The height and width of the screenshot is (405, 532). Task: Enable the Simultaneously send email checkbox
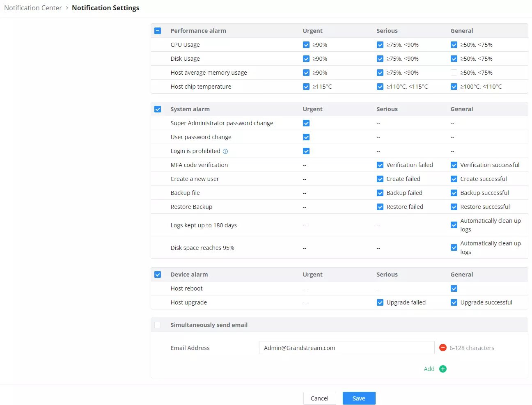(x=158, y=325)
